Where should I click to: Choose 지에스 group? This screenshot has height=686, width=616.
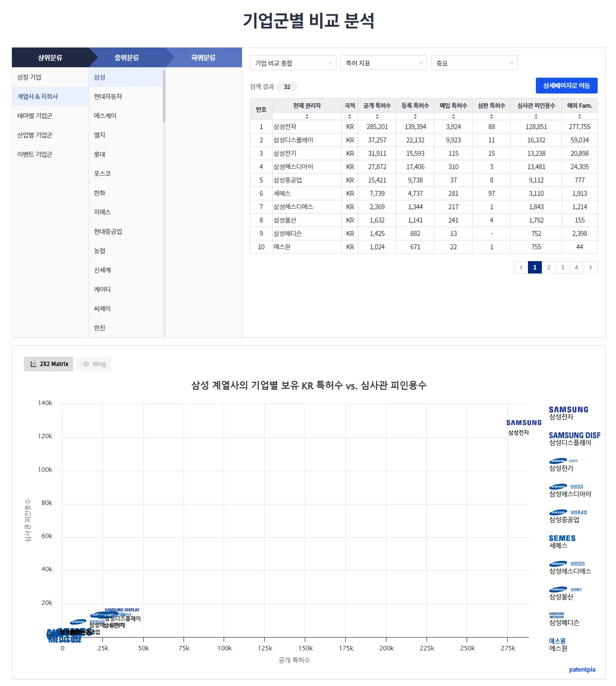[126, 212]
